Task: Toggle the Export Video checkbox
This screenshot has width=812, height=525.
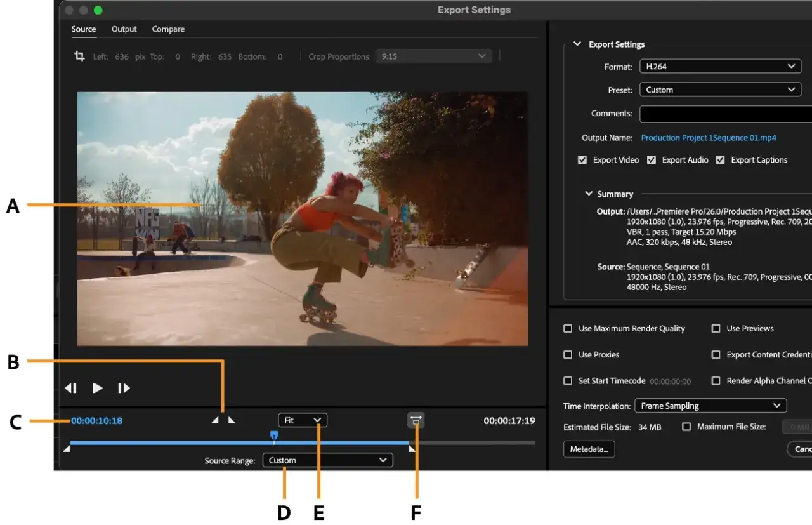Action: coord(582,160)
